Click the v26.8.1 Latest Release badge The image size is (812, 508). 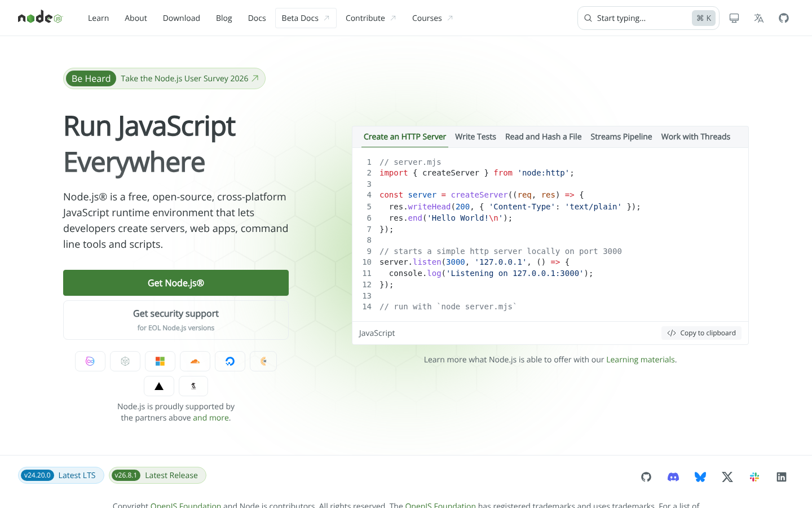[x=157, y=475]
